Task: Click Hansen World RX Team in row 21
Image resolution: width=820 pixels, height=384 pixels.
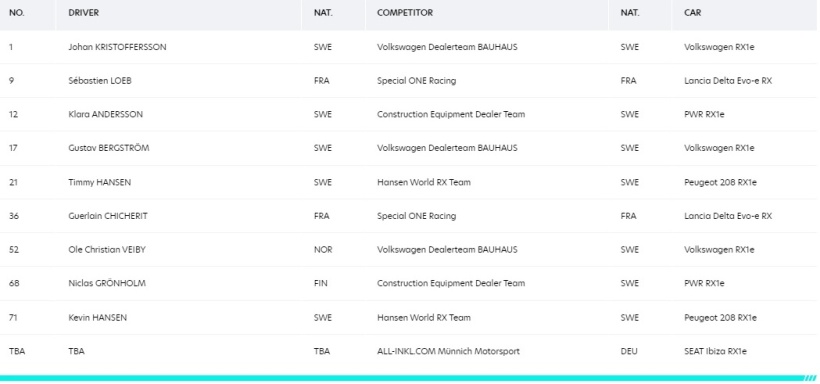Action: tap(424, 183)
